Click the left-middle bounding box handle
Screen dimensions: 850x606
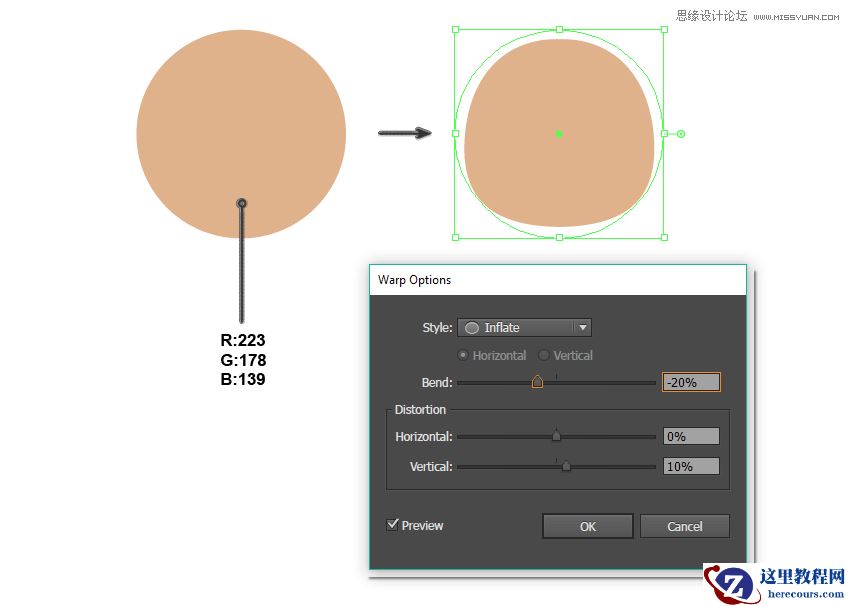(x=455, y=133)
